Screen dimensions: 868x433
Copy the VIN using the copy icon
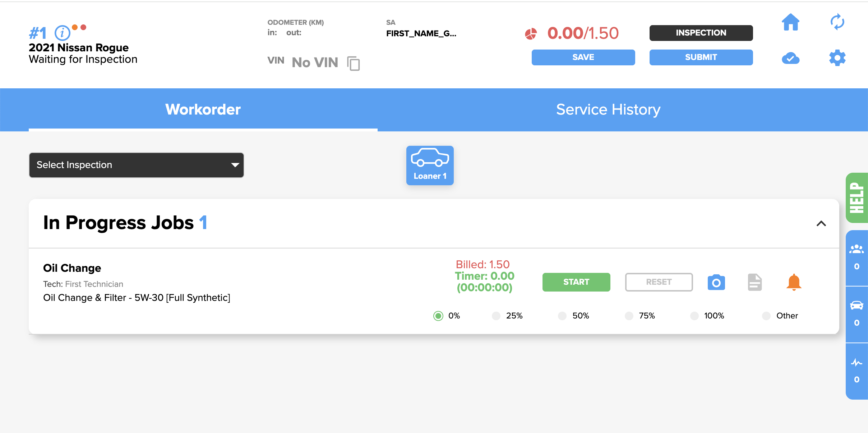tap(354, 63)
